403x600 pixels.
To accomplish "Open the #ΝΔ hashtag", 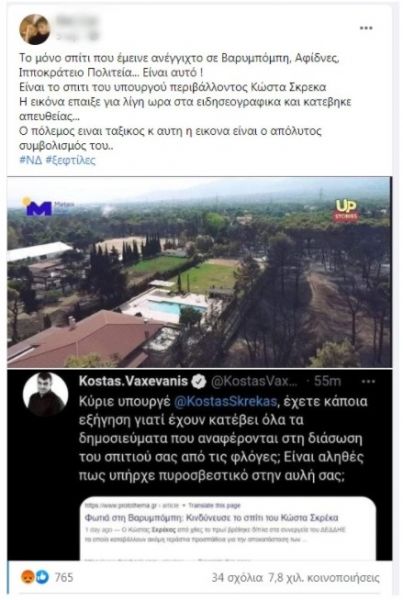I will [30, 160].
